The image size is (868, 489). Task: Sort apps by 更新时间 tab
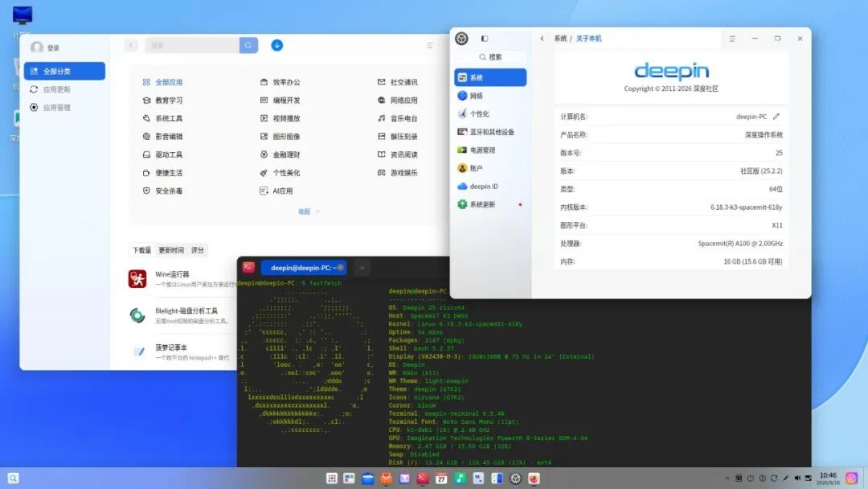(171, 250)
